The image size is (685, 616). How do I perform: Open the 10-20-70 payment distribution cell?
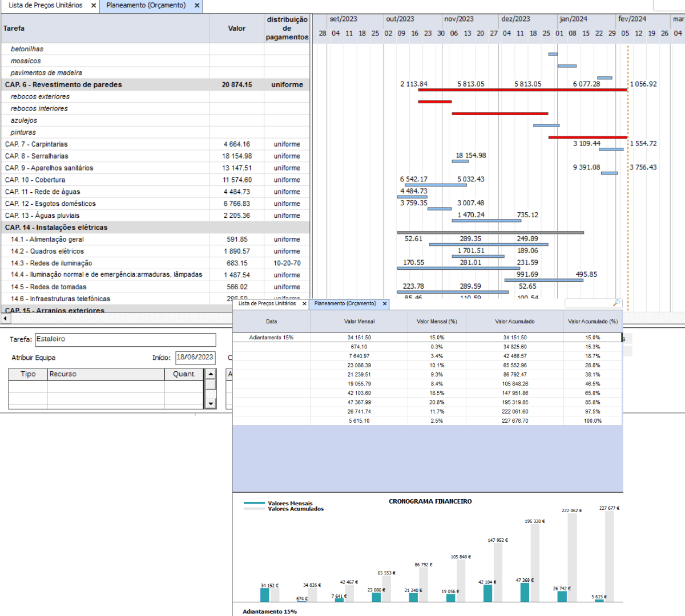click(x=287, y=263)
